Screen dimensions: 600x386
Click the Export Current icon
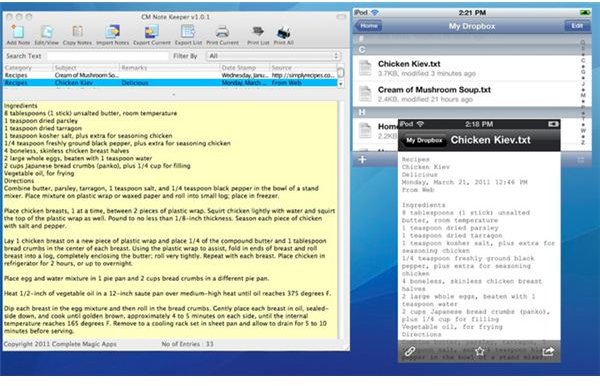tap(152, 31)
